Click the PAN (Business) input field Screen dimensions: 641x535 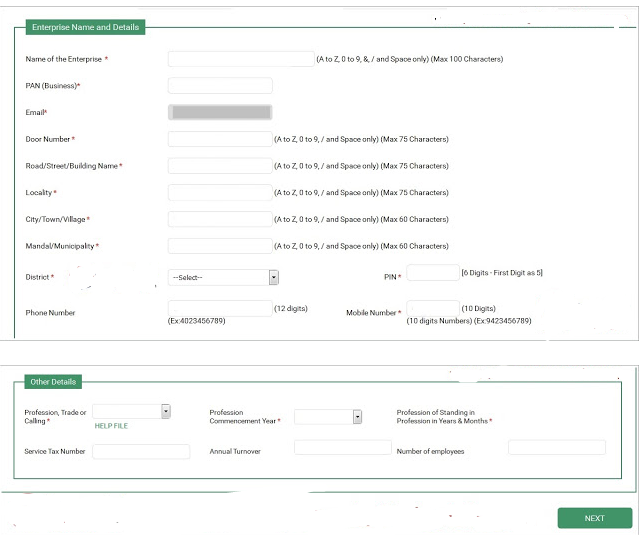pos(220,85)
